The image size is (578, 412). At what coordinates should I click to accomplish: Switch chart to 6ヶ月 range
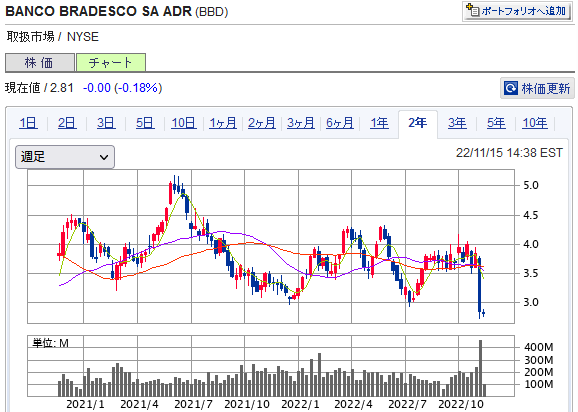pos(340,123)
